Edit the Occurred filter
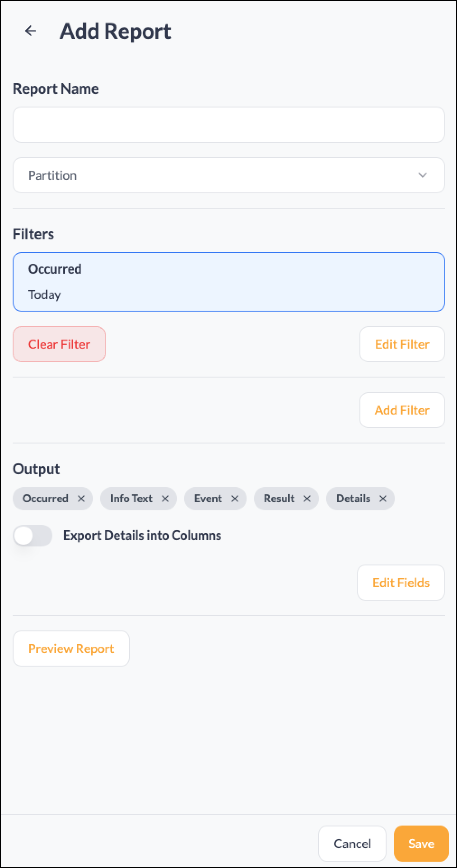Image resolution: width=457 pixels, height=868 pixels. [401, 344]
